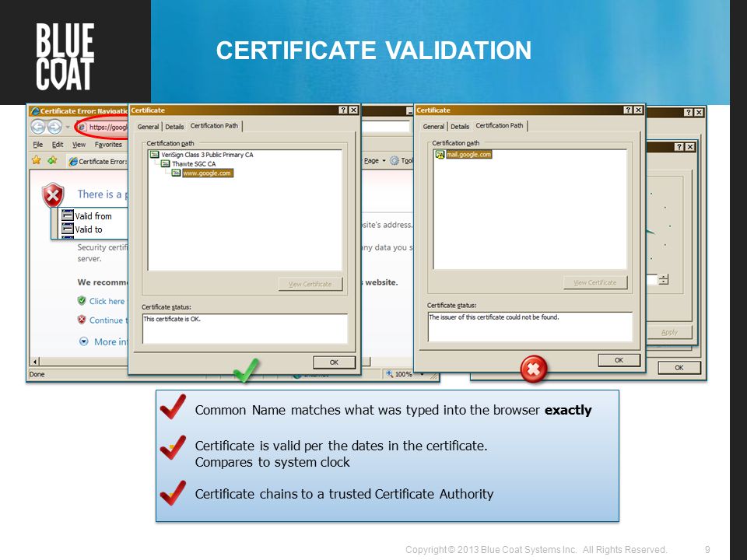Click the IE page icon in the address bar
The height and width of the screenshot is (560, 747).
click(x=82, y=127)
